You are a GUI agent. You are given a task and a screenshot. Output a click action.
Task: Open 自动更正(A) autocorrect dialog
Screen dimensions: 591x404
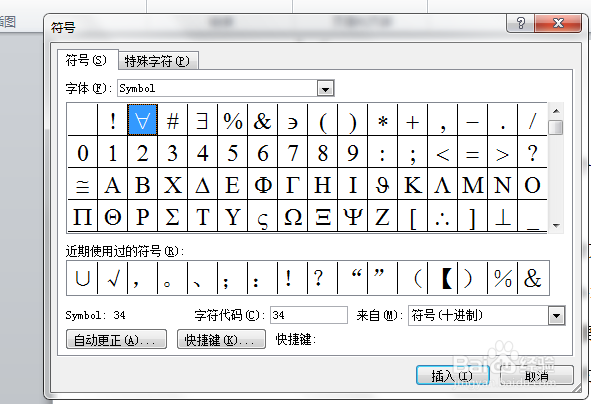116,340
